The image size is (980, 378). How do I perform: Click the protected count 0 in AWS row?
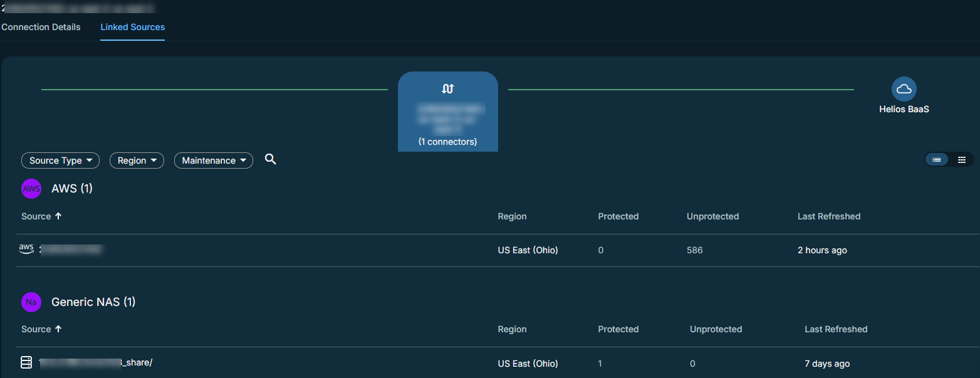tap(601, 250)
